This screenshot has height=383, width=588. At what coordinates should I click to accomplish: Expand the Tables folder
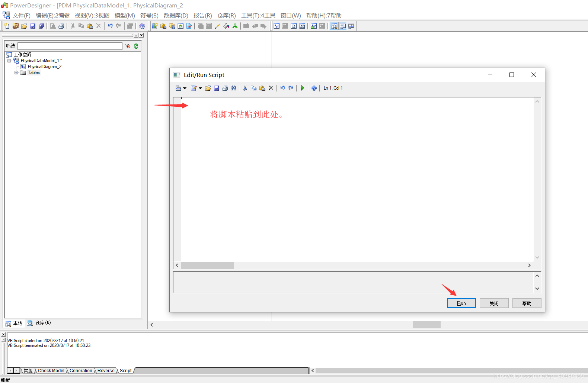click(16, 73)
